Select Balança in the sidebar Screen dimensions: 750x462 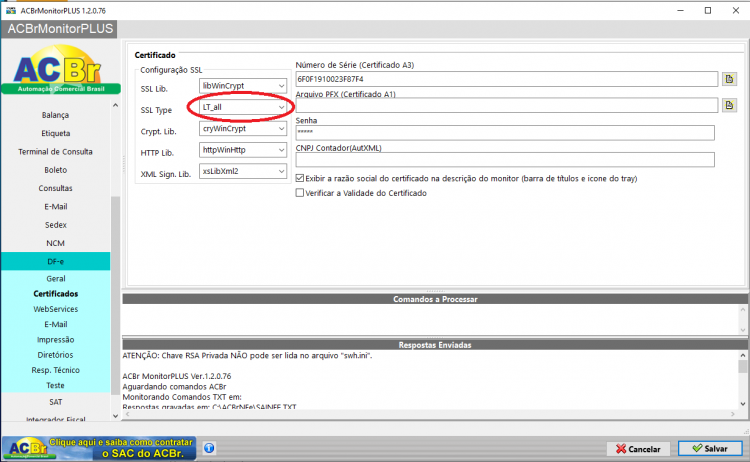pyautogui.click(x=55, y=115)
